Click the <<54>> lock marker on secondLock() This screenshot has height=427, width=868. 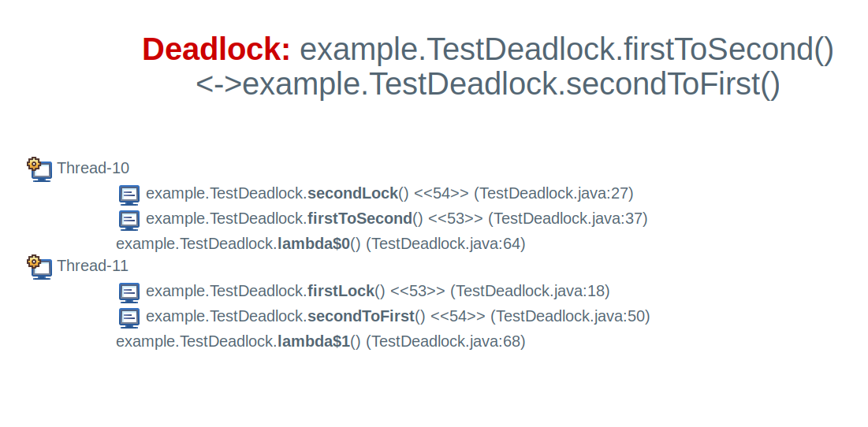click(441, 194)
